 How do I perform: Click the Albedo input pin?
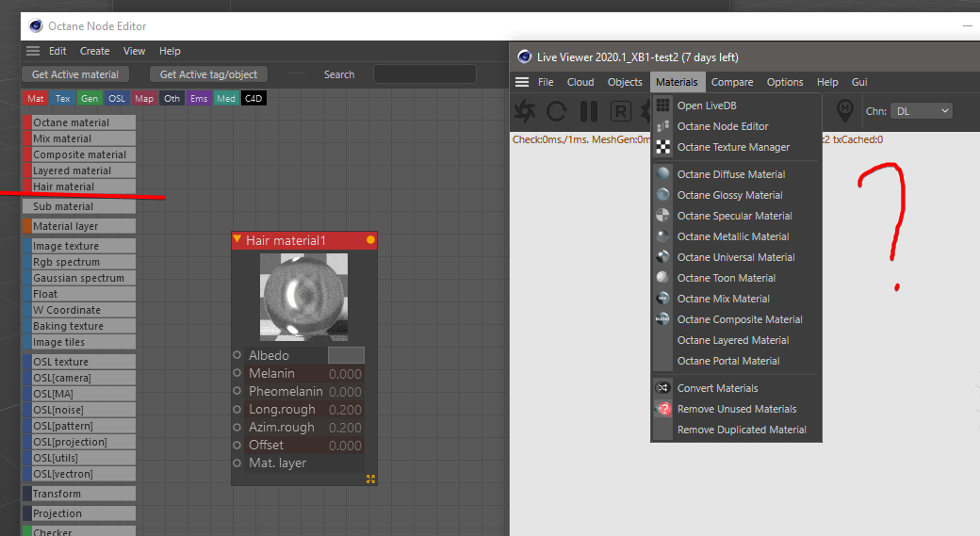pos(237,355)
